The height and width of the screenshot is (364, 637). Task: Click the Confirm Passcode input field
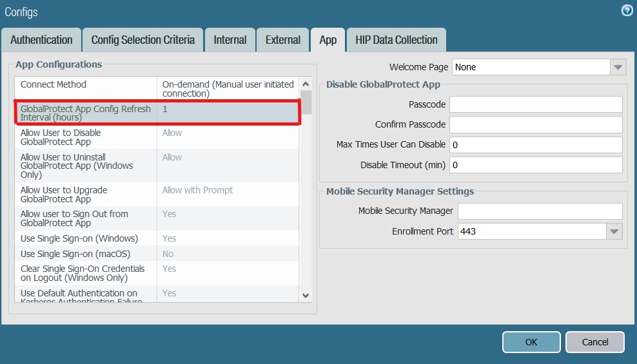536,124
